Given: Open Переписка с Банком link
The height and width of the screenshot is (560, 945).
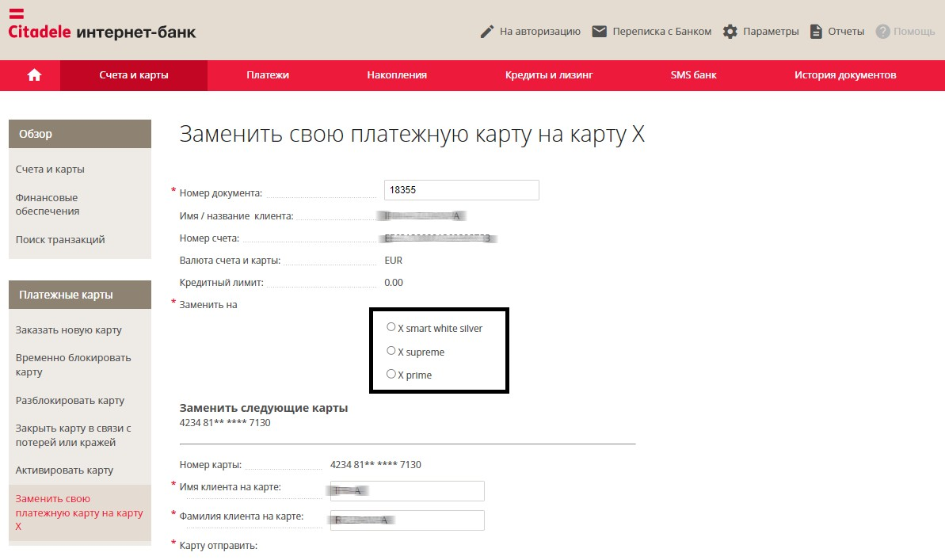Looking at the screenshot, I should click(x=661, y=32).
